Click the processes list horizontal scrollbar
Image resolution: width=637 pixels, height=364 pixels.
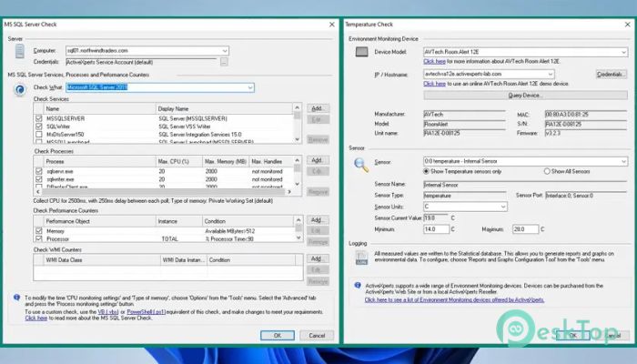pos(163,191)
